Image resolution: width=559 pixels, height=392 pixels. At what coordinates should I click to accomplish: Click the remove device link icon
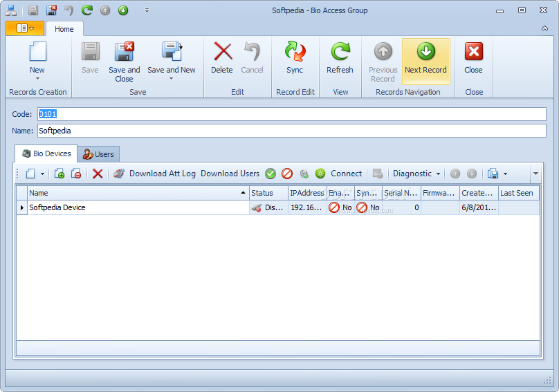click(x=76, y=174)
